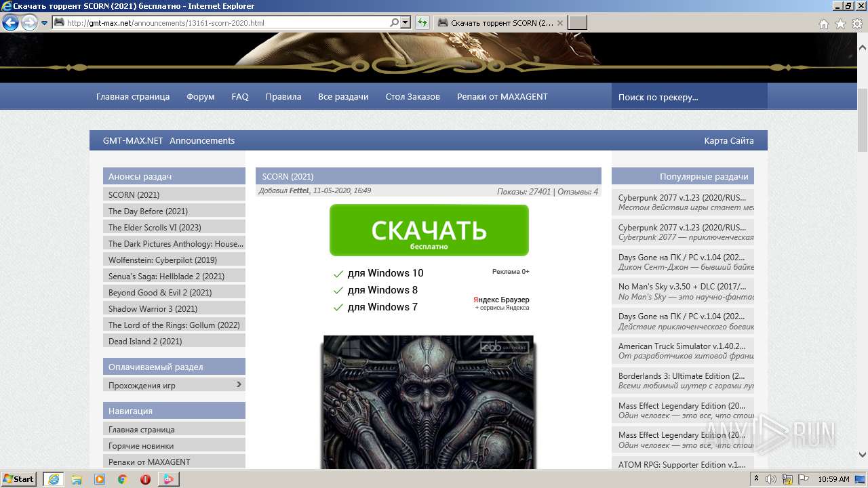Open the pink app taskbar icon

pos(168,479)
